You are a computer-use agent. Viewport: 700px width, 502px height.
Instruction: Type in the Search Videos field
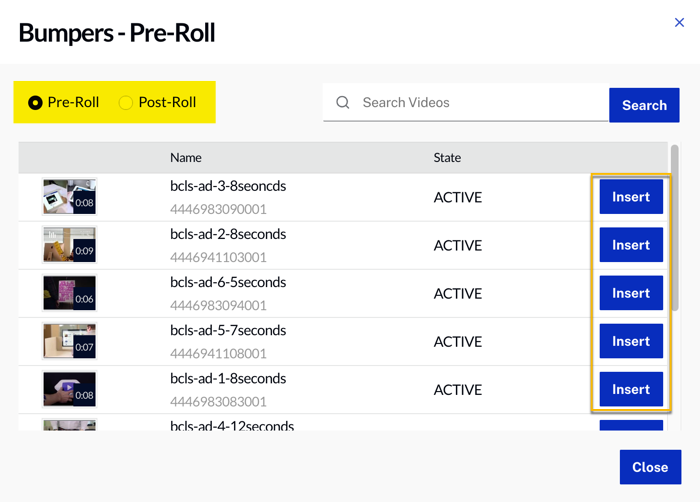click(480, 103)
